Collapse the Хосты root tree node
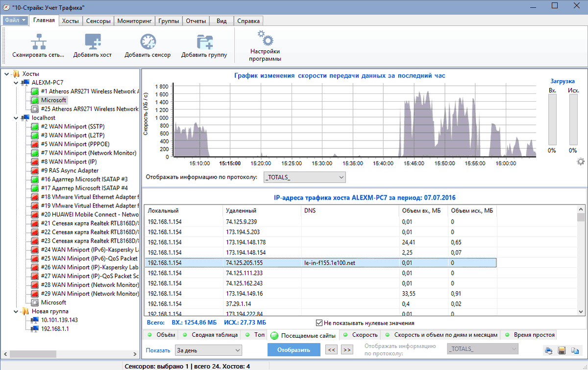The height and width of the screenshot is (370, 588). pos(6,74)
